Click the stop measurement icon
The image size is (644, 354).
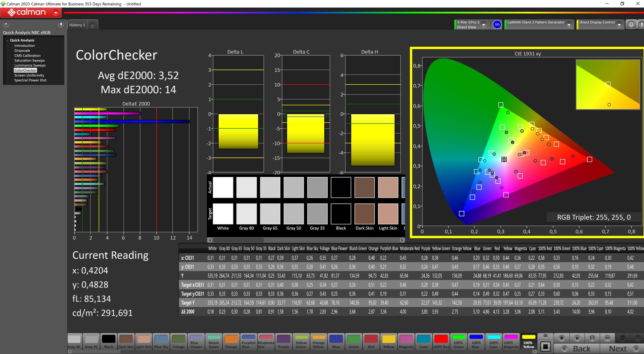(x=561, y=338)
